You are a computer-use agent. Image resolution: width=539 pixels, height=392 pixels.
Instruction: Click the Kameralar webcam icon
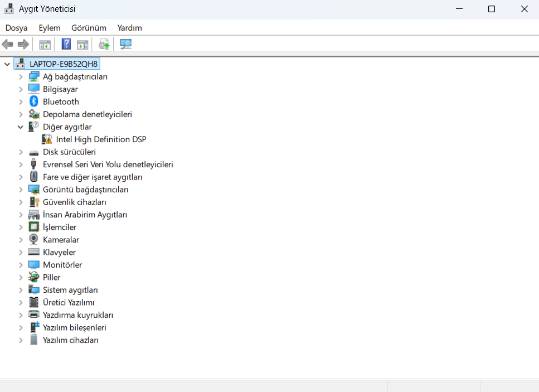33,239
